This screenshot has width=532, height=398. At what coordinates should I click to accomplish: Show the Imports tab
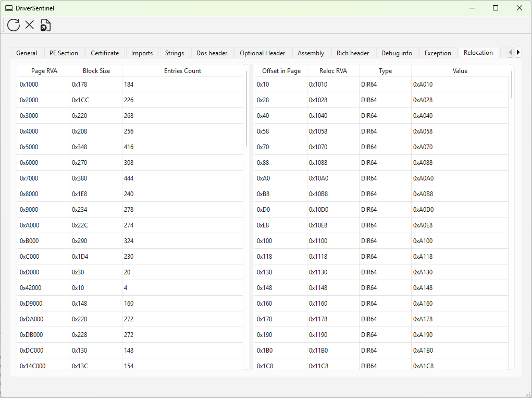coord(142,53)
